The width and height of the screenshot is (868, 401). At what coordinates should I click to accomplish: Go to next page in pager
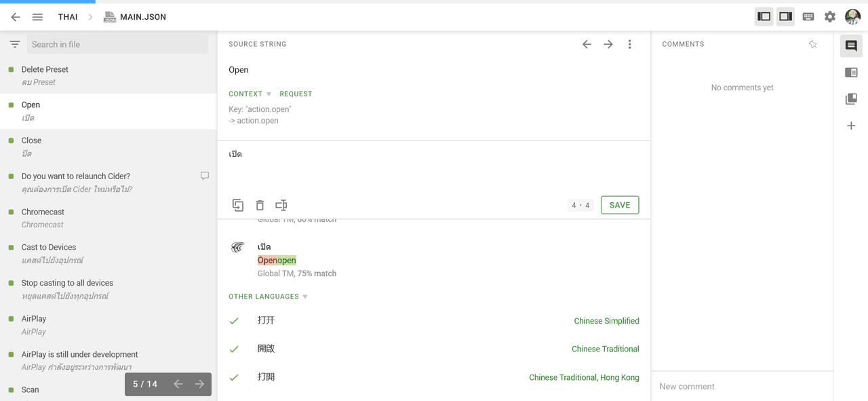coord(199,384)
